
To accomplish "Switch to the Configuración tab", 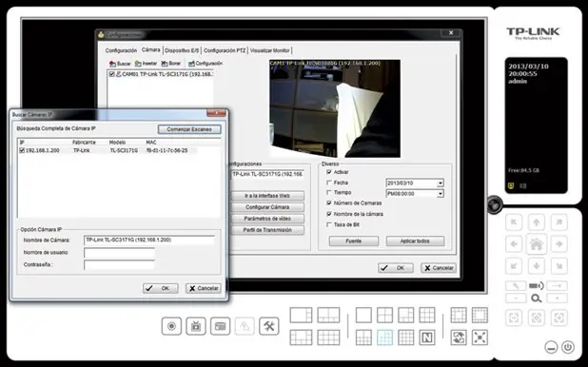I will (121, 50).
